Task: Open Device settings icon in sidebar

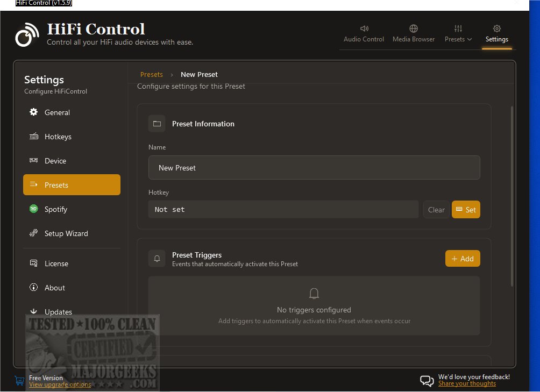Action: click(33, 160)
